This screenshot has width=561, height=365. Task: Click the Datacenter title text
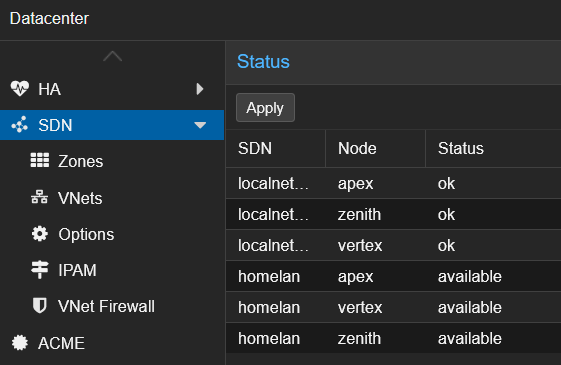[49, 18]
